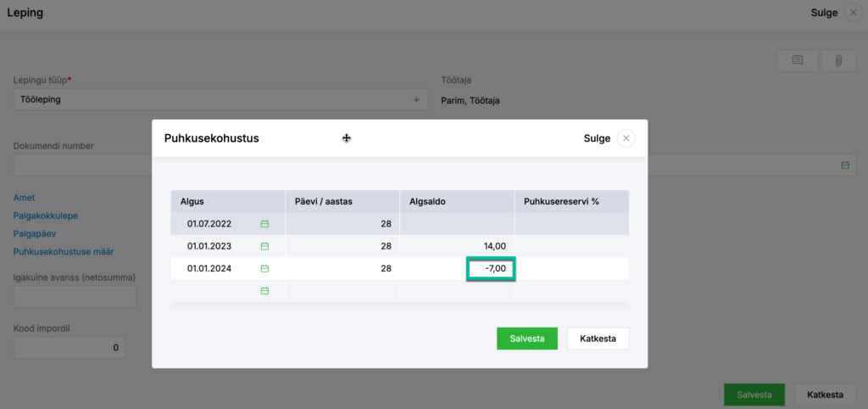Image resolution: width=868 pixels, height=409 pixels.
Task: Click the comment icon in contract header
Action: click(x=797, y=61)
